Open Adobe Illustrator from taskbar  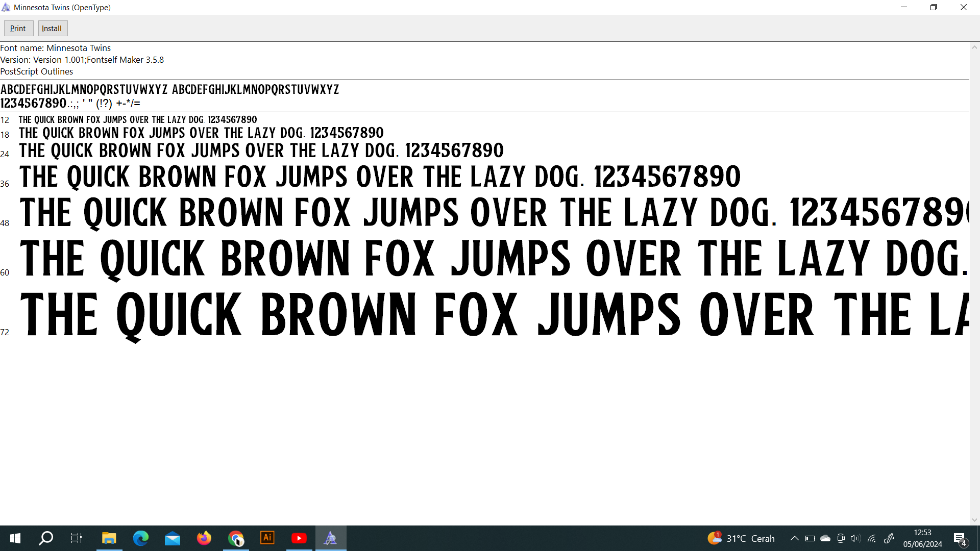click(267, 538)
